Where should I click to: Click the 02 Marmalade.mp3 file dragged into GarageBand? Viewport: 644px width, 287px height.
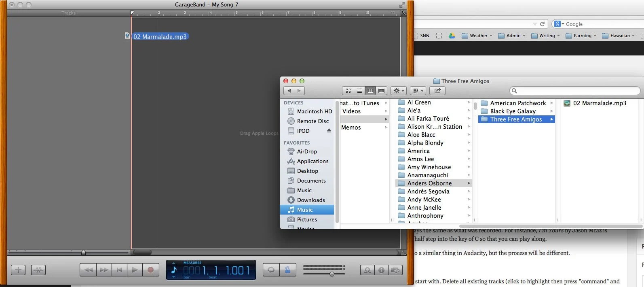click(x=160, y=36)
